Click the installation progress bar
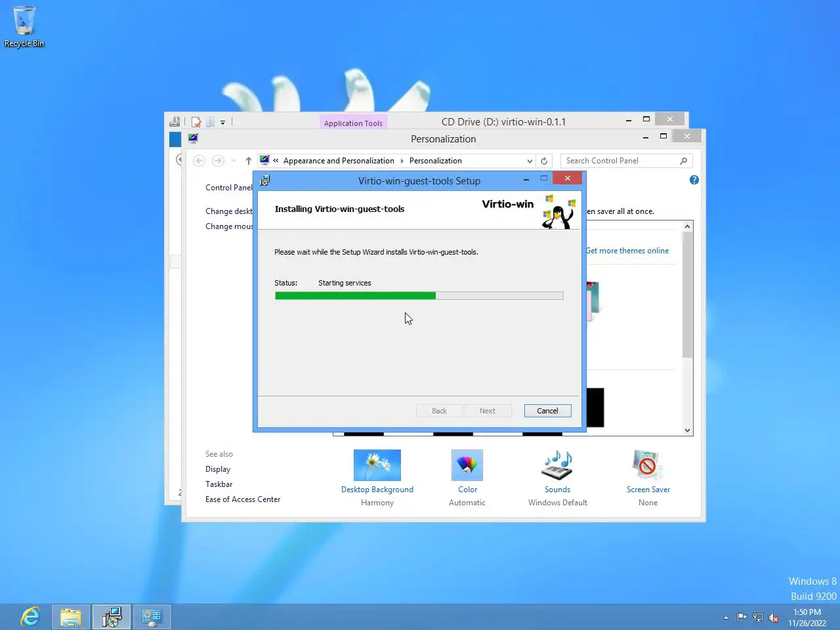840x630 pixels. point(419,296)
